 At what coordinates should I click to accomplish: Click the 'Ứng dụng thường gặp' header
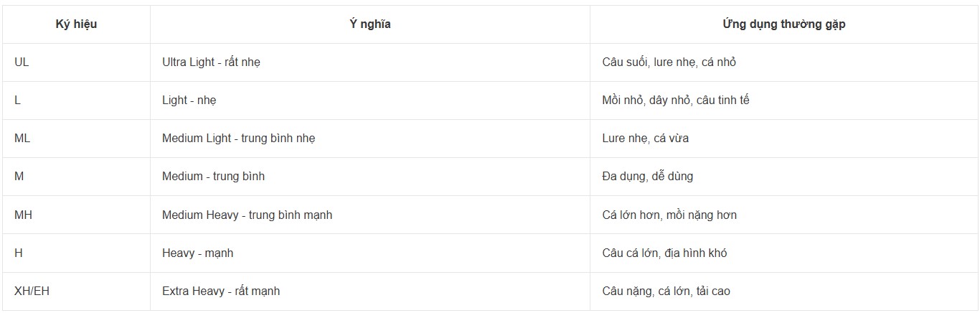(784, 24)
